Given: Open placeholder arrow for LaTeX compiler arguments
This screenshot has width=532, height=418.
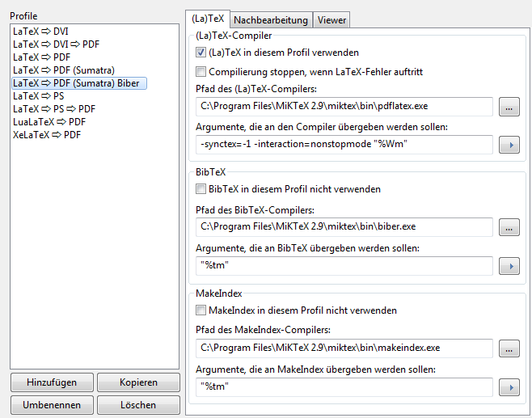Looking at the screenshot, I should 509,145.
